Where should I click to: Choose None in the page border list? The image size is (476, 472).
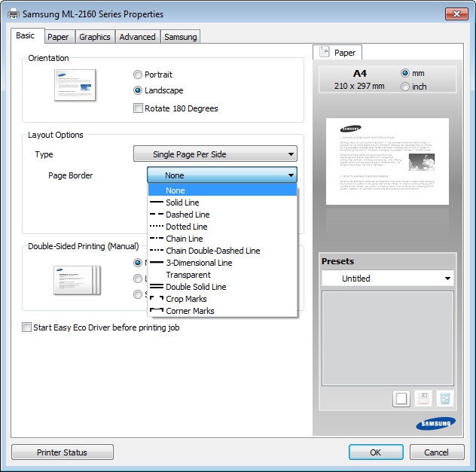(x=222, y=190)
